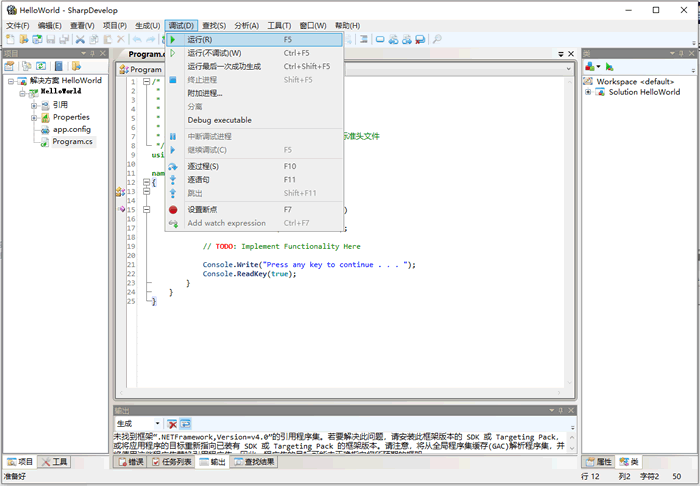This screenshot has width=700, height=486.
Task: Open the 工具 tools panel tab
Action: [x=55, y=462]
